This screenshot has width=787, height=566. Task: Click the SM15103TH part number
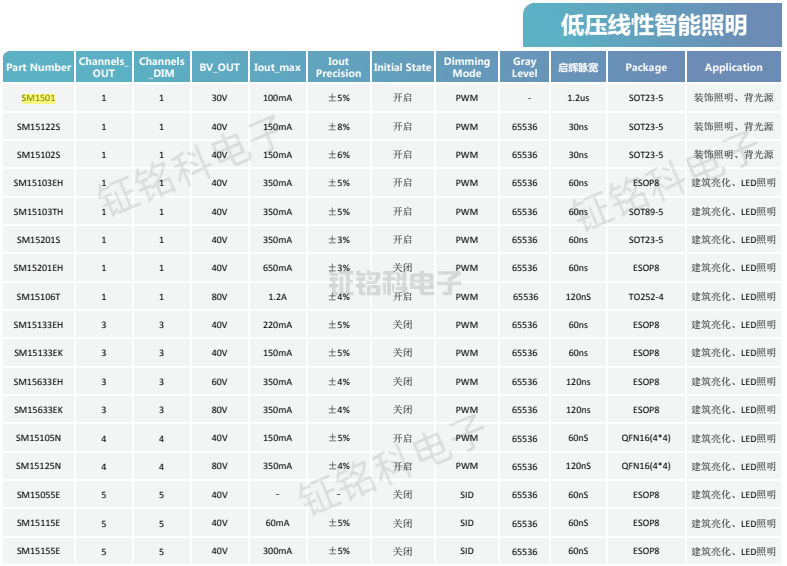38,212
